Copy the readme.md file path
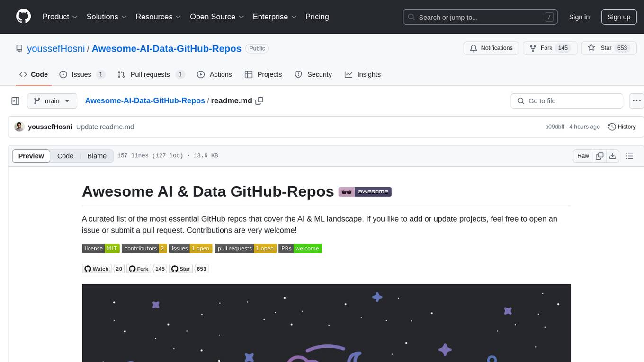 point(259,101)
